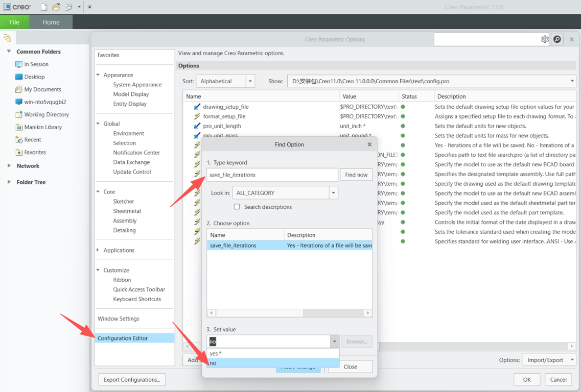Click the search settings gear icon
This screenshot has height=392, width=581.
(x=544, y=39)
